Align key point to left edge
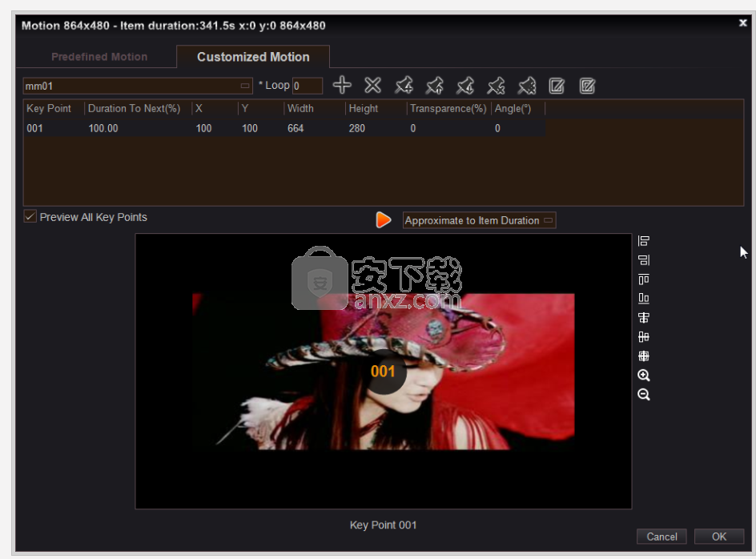Screen dimensions: 756x559 click(644, 241)
